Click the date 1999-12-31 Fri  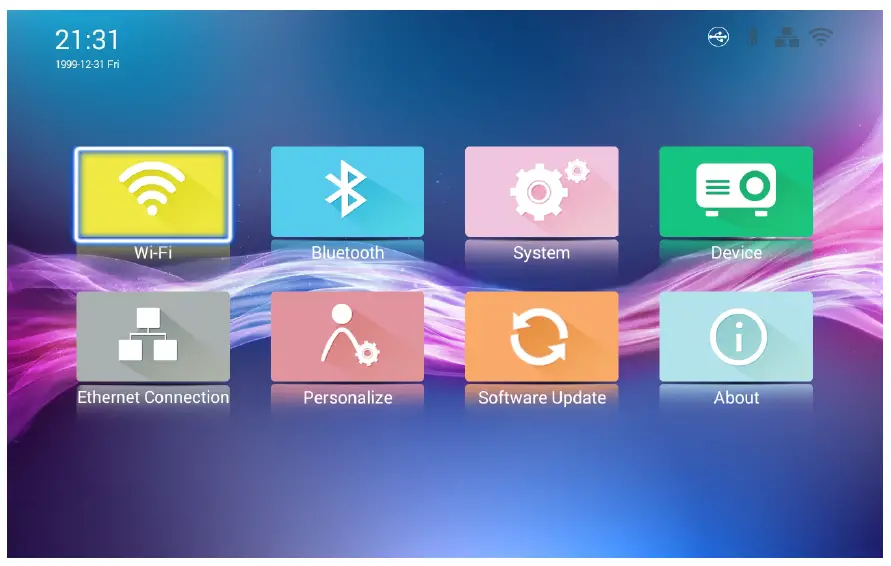coord(87,64)
